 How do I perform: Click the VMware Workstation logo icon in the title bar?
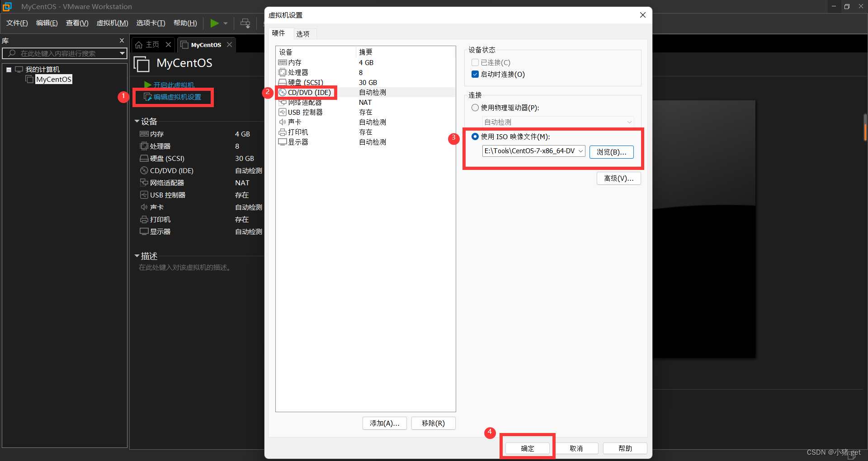click(x=7, y=6)
